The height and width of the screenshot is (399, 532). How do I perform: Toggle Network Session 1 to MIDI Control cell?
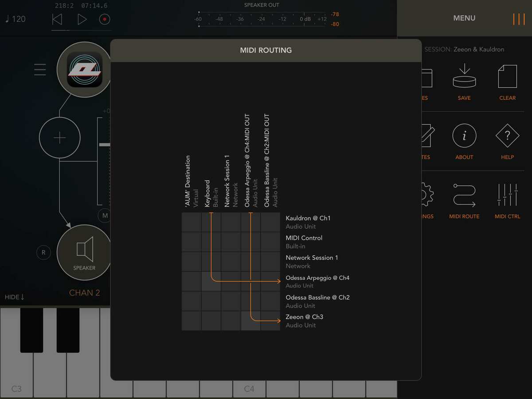pos(231,242)
